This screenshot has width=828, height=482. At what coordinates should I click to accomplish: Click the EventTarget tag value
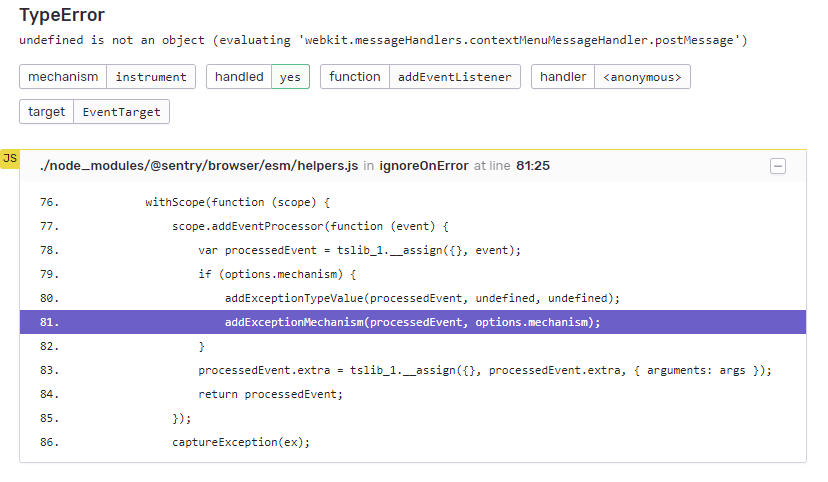pos(121,111)
